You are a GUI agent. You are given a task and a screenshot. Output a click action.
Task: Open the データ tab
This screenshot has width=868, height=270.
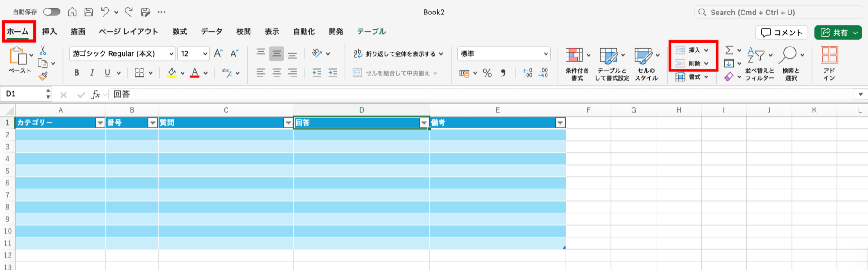pos(212,32)
